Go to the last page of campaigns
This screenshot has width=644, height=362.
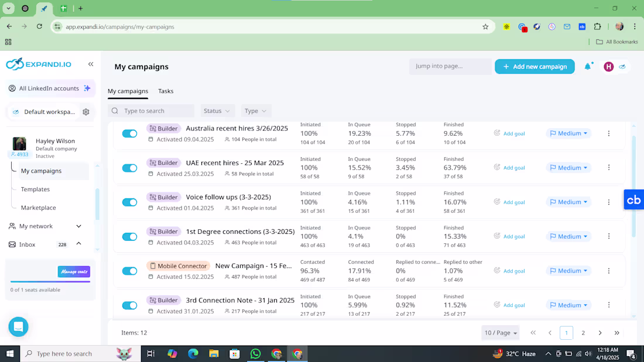(616, 333)
